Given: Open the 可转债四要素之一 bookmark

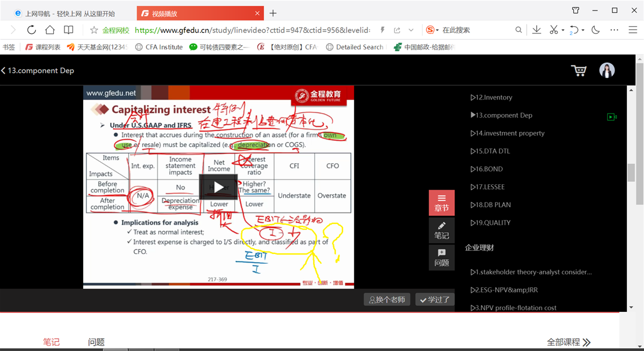Looking at the screenshot, I should (x=220, y=47).
